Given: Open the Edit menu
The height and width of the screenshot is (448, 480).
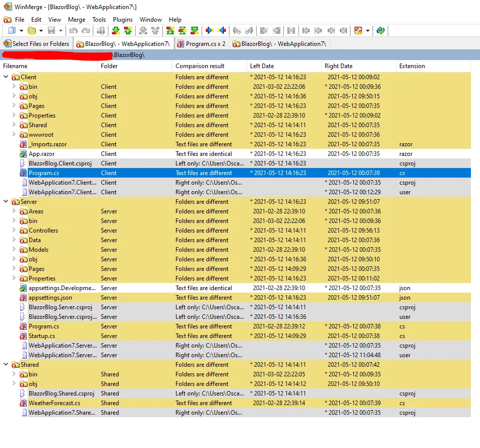Looking at the screenshot, I should [36, 20].
